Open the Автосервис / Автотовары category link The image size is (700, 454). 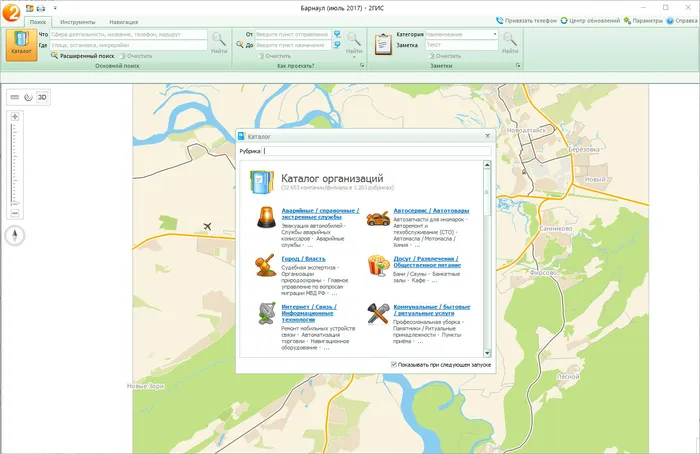431,210
